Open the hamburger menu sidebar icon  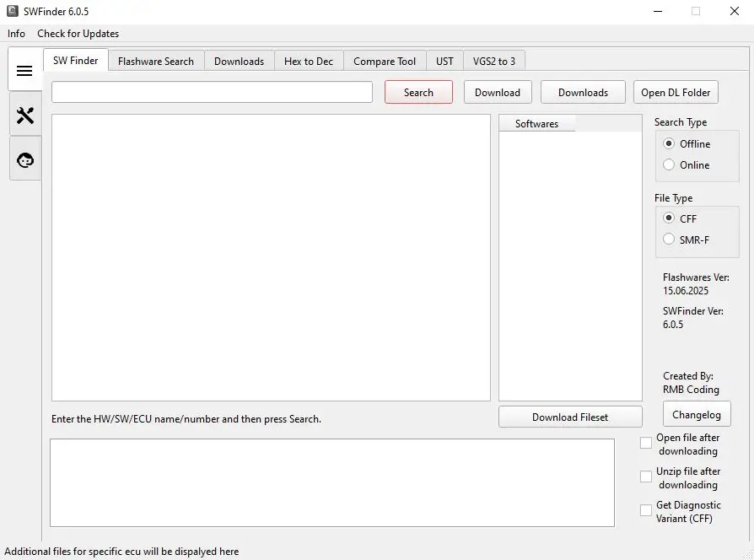pyautogui.click(x=24, y=71)
